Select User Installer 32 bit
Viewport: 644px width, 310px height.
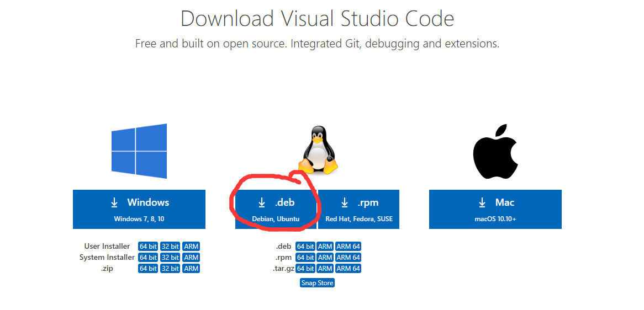tap(170, 247)
